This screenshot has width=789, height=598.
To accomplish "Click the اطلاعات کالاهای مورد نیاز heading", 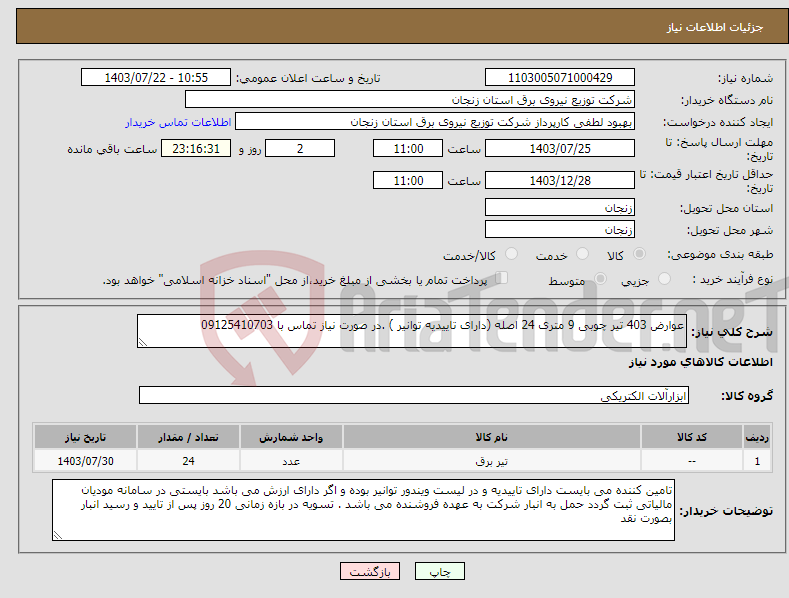I will [700, 362].
